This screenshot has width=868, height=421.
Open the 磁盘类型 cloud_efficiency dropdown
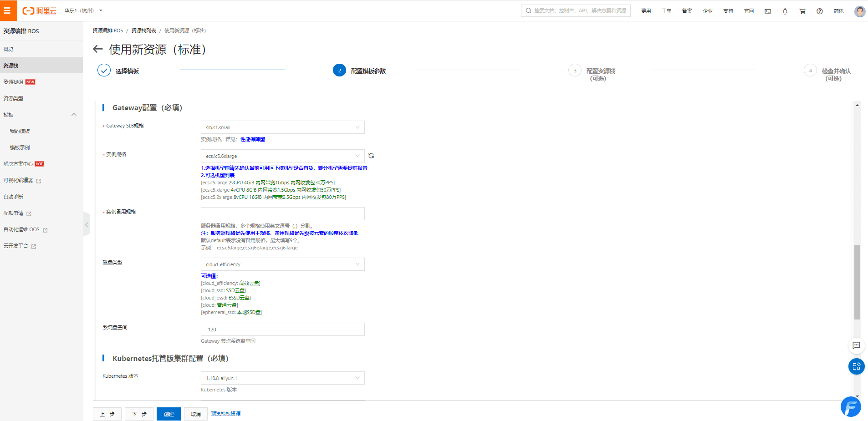tap(282, 264)
